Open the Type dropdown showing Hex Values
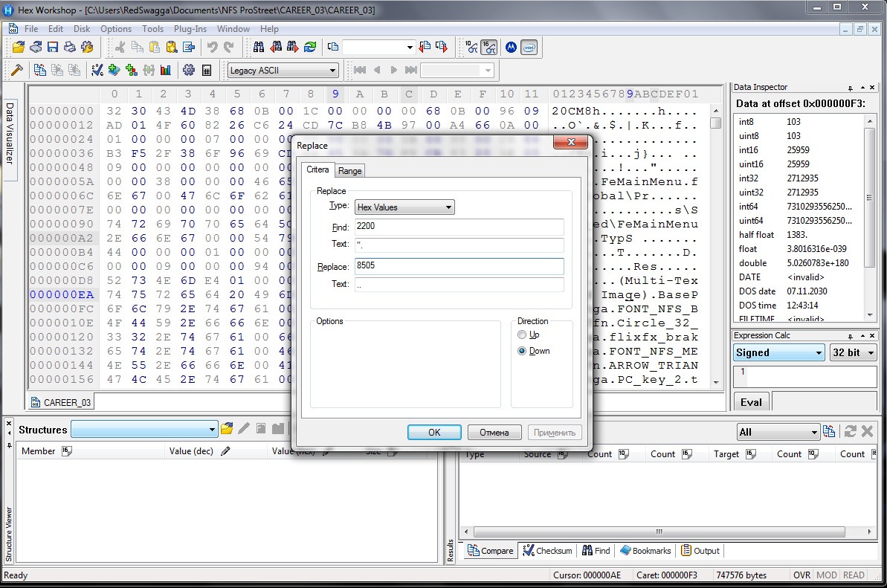887x588 pixels. [x=404, y=207]
